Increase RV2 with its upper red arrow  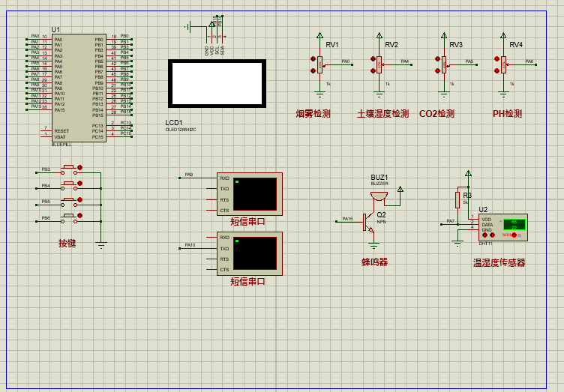[x=373, y=59]
